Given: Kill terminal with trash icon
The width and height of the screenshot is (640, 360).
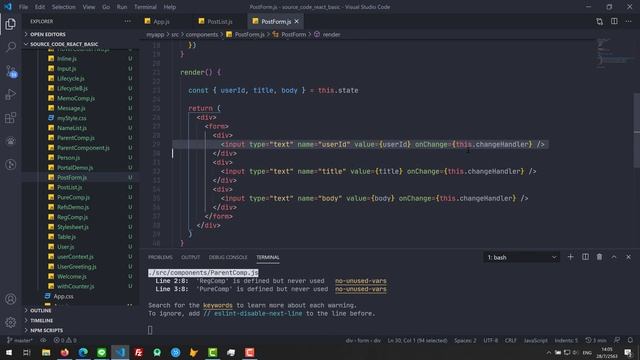Looking at the screenshot, I should [599, 257].
